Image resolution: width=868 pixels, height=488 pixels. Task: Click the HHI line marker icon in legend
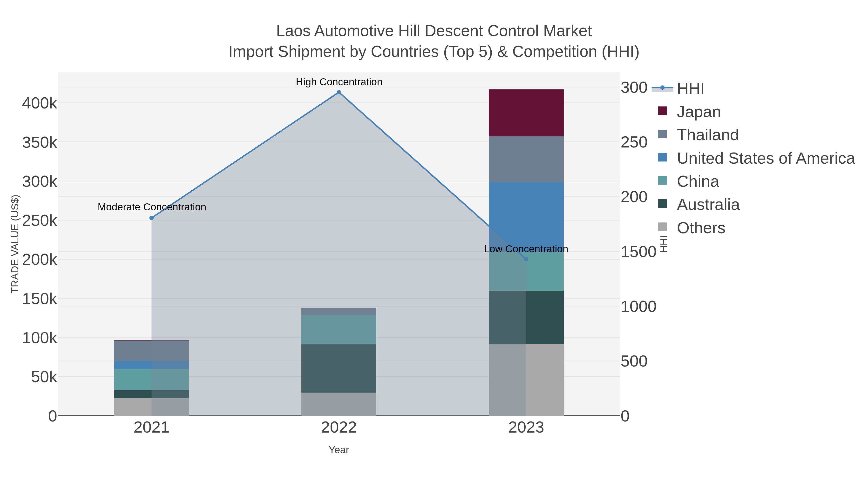tap(663, 88)
